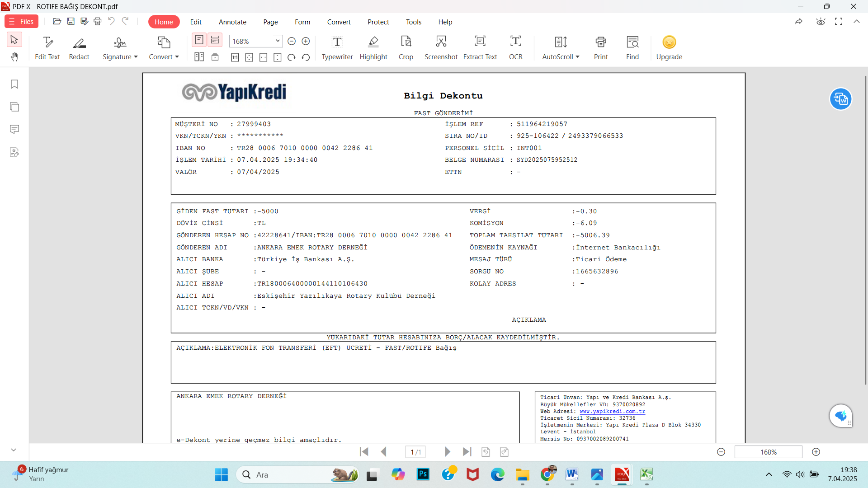Open the Edit tab
This screenshot has width=868, height=488.
pos(196,22)
